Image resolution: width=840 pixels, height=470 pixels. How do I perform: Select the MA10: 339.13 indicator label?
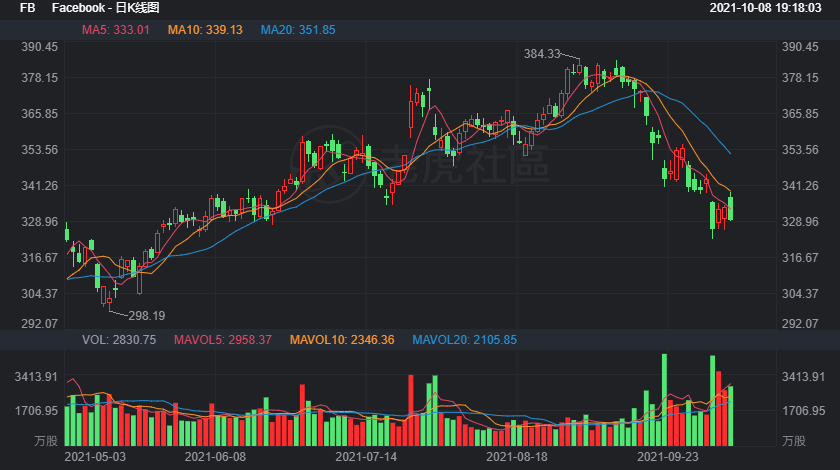[x=205, y=30]
